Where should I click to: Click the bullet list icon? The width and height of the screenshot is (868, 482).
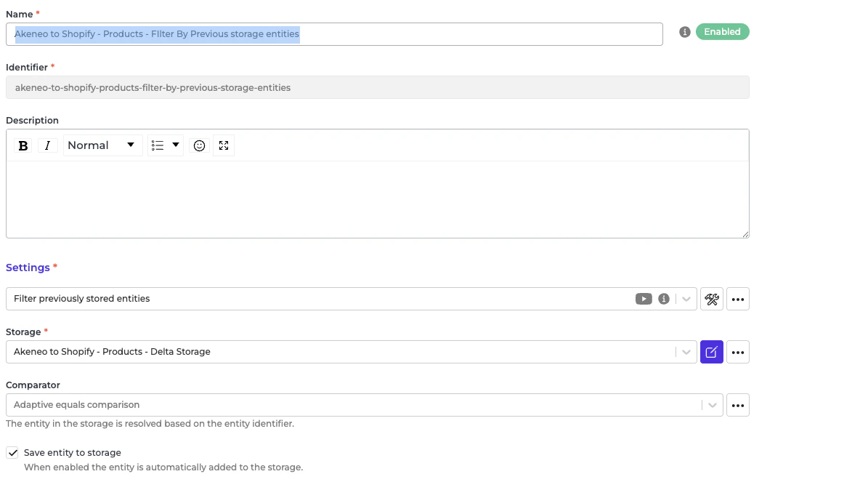coord(157,145)
